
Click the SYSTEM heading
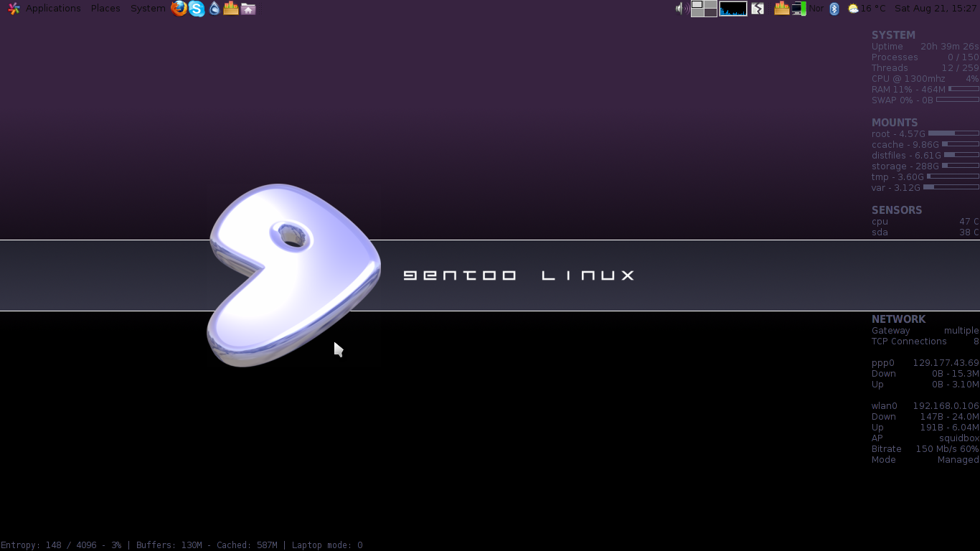coord(893,35)
